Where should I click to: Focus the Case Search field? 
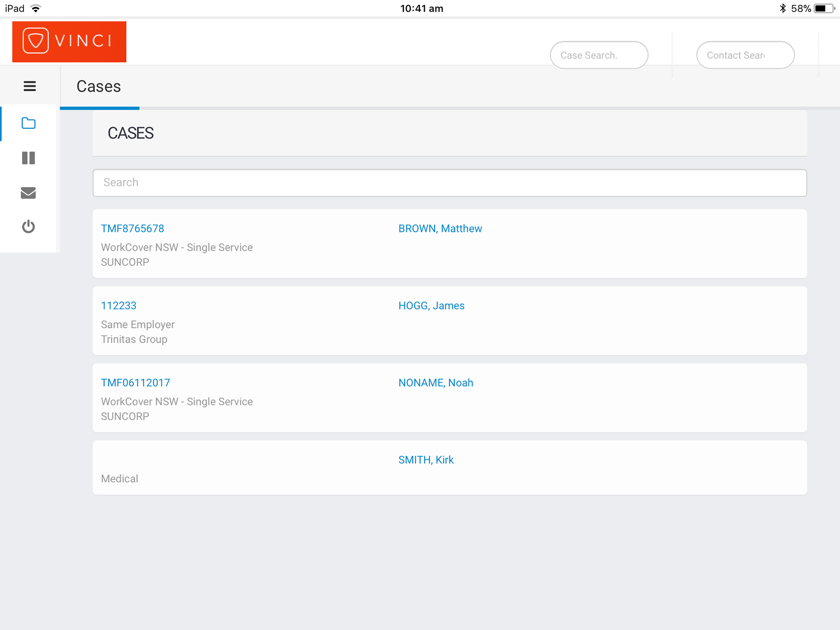(599, 55)
